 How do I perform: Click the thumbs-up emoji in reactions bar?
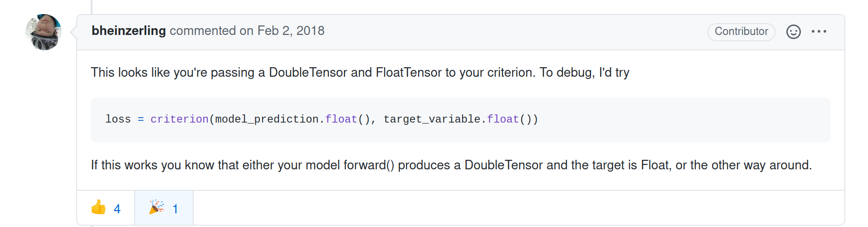[98, 207]
